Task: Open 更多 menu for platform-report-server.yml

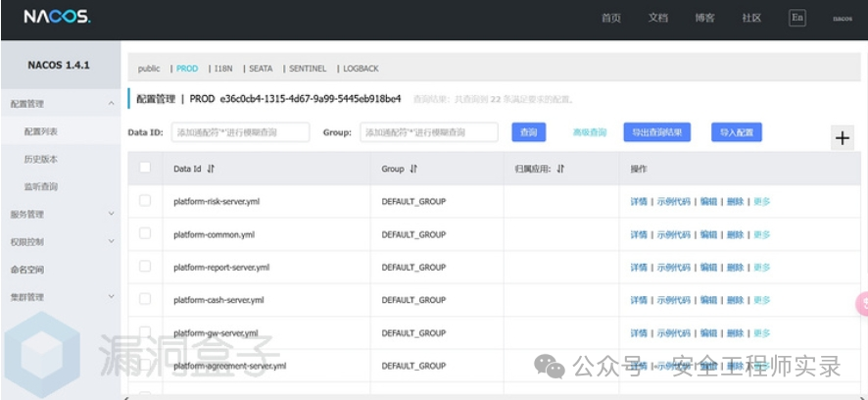Action: coord(762,268)
